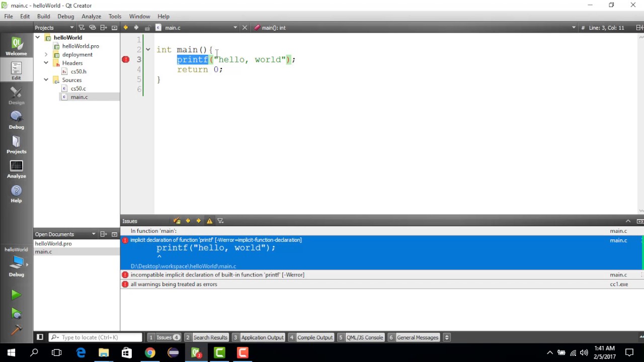Open helloWorld.pro in Open Documents
This screenshot has width=644, height=362.
click(53, 243)
